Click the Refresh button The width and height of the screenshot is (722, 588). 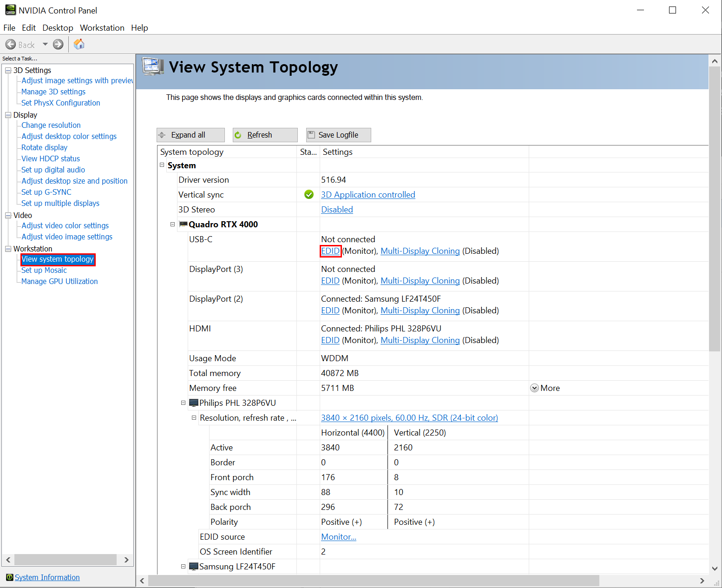(x=265, y=135)
